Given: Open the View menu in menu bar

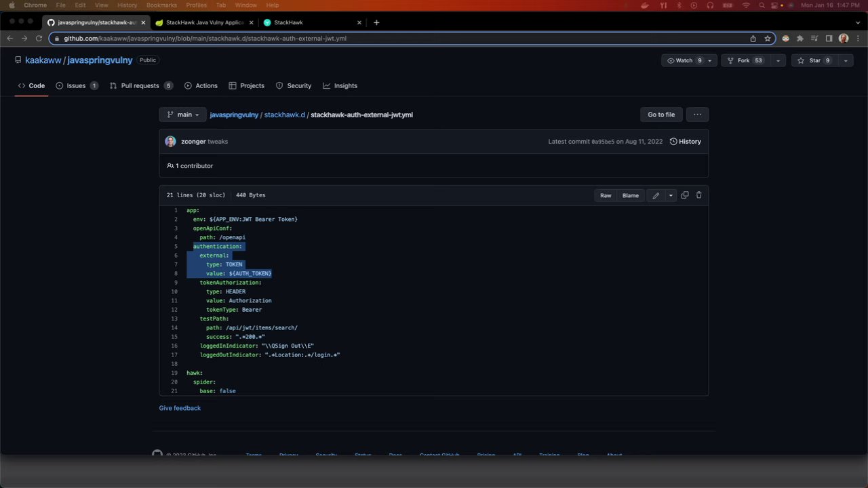Looking at the screenshot, I should tap(101, 5).
